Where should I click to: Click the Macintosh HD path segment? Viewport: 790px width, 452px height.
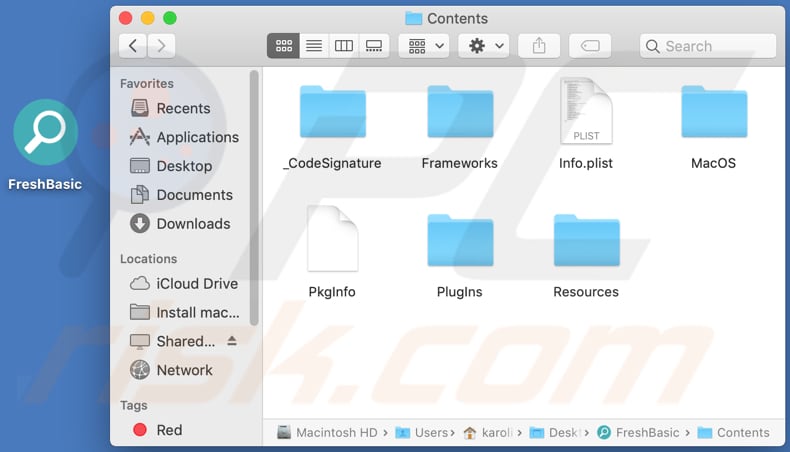pyautogui.click(x=327, y=432)
